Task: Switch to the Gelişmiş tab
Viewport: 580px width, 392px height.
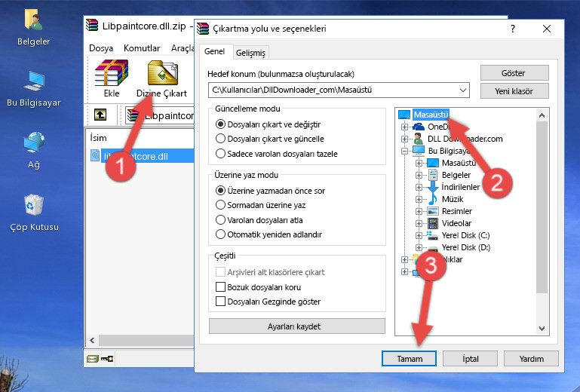Action: [x=251, y=53]
